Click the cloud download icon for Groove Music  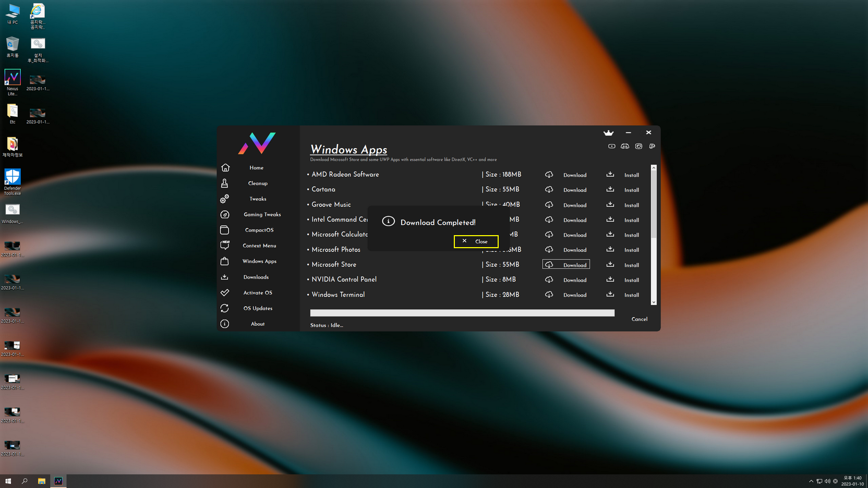549,205
